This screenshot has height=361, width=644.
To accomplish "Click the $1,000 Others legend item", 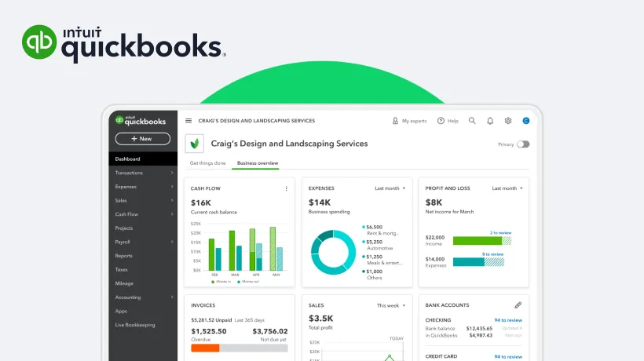I will pyautogui.click(x=372, y=275).
